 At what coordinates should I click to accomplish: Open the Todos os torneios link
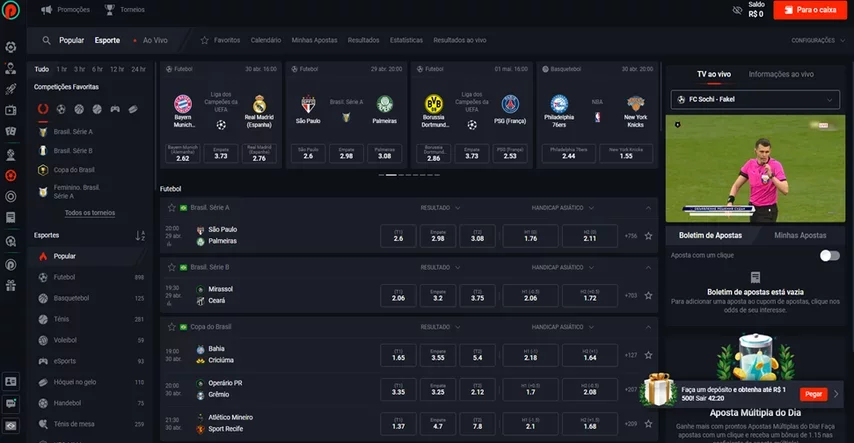90,213
